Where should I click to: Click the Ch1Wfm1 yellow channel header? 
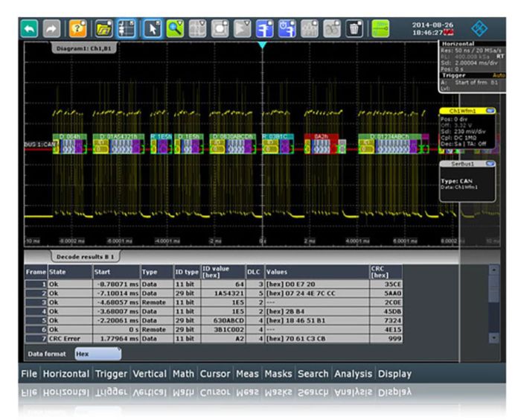click(463, 111)
